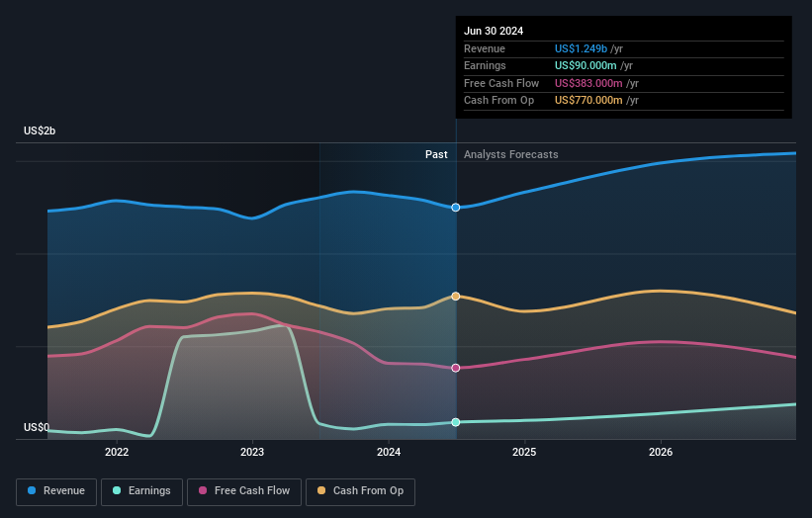Screen dimensions: 812x518
Task: Click the Cash From Op label in tooltip
Action: pos(498,101)
